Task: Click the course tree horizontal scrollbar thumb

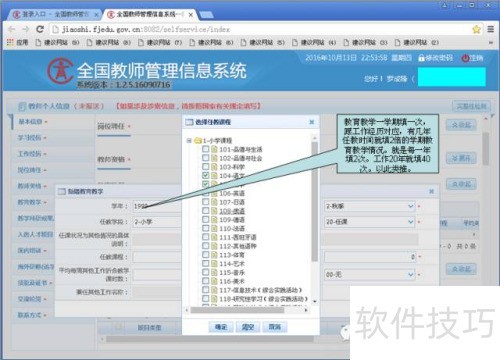Action: click(x=237, y=310)
